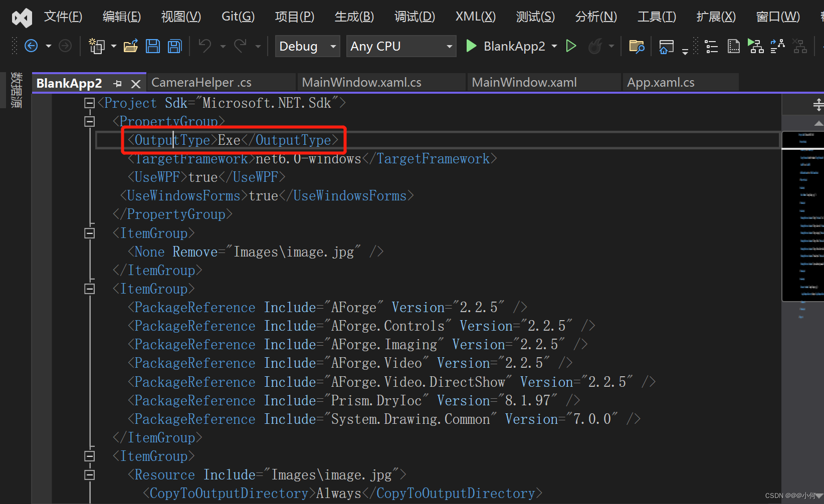Viewport: 824px width, 504px height.
Task: Collapse the ItemGroup with PackageReference entries
Action: 90,289
